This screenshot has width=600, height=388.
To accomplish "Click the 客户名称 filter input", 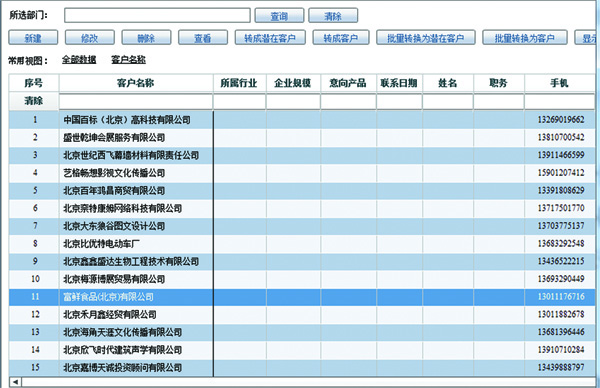I will [136, 102].
